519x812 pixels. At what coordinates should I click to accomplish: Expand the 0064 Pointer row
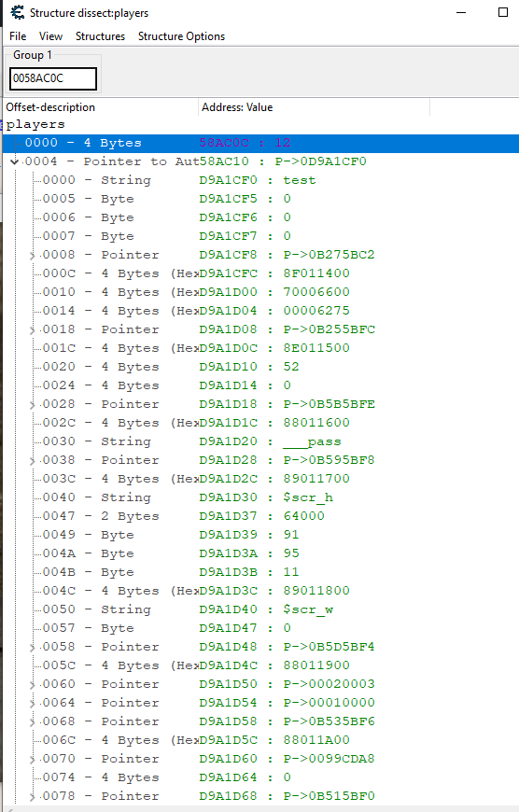32,703
